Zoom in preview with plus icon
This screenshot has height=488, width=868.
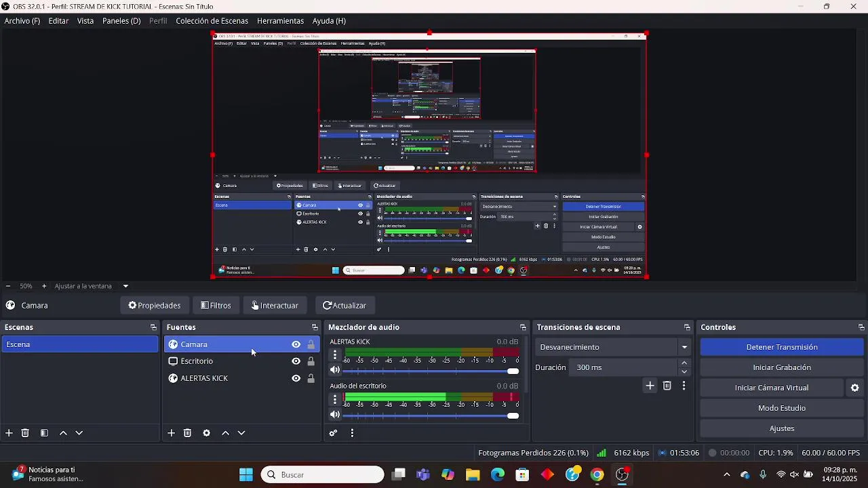[x=44, y=286]
